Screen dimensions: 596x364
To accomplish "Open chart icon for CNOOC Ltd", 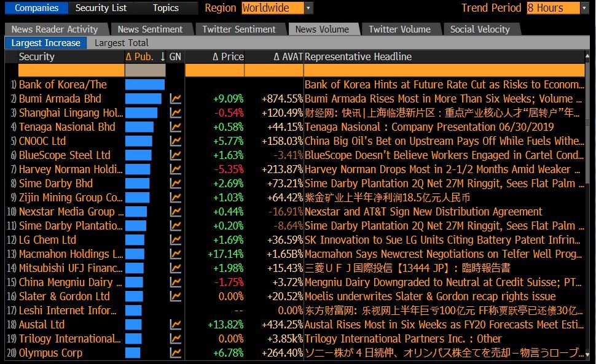I will (x=175, y=141).
